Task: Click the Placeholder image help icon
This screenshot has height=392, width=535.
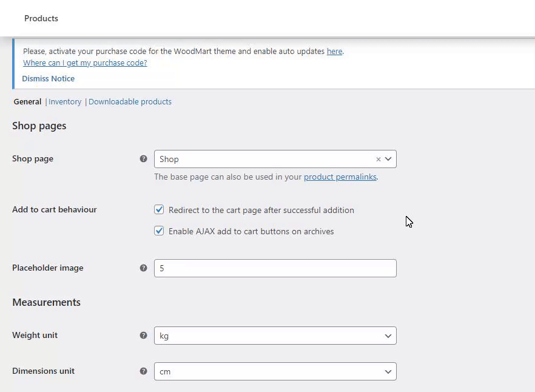Action: click(x=143, y=268)
